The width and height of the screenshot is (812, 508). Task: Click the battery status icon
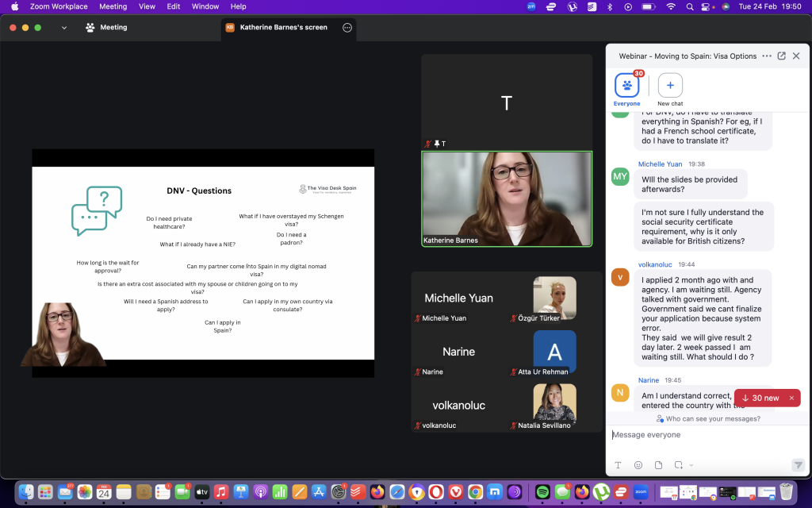coord(647,6)
